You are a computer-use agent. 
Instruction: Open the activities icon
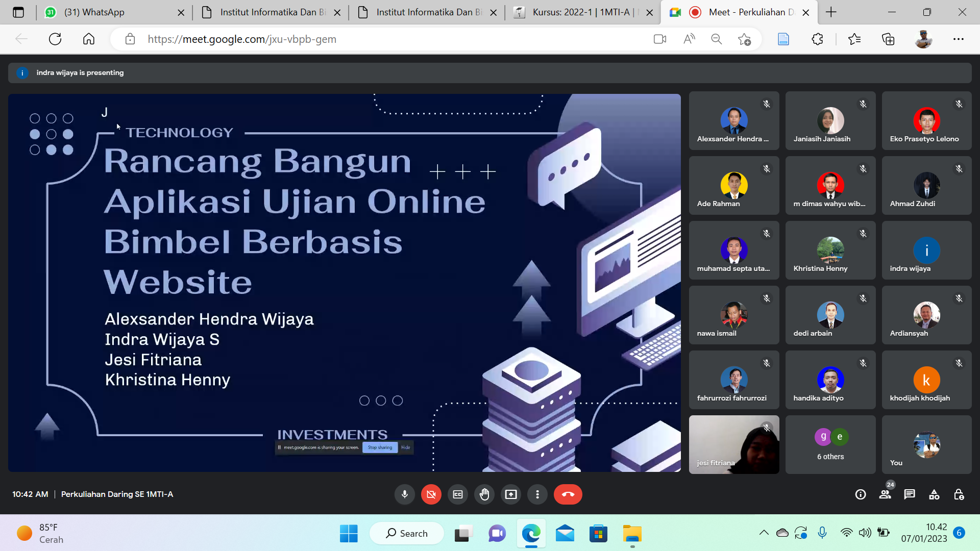[934, 494]
